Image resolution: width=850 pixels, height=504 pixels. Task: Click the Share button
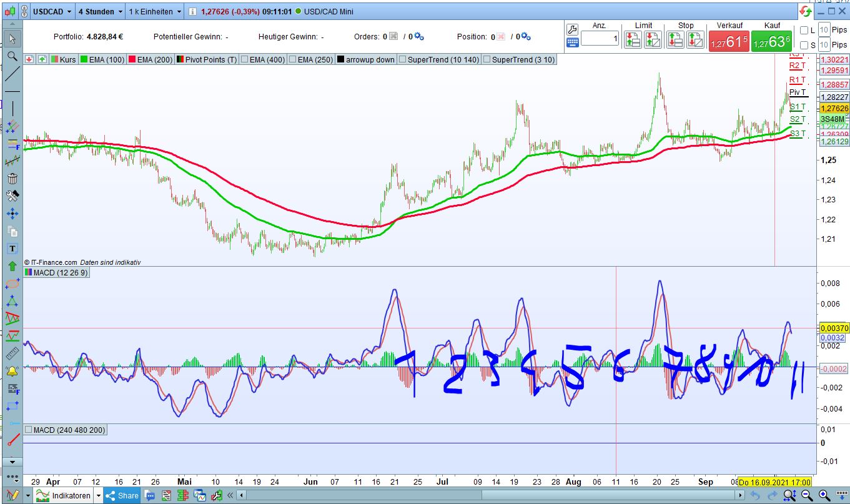(122, 496)
